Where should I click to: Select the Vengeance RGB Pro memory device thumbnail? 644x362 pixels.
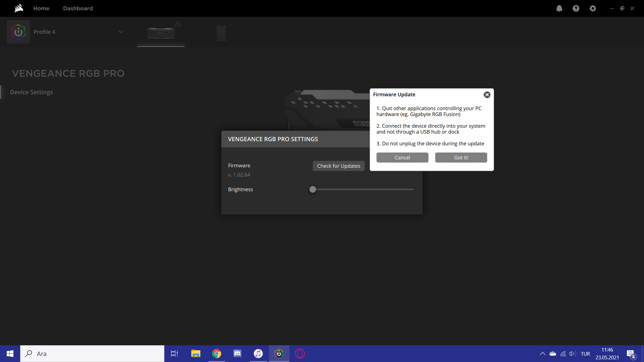pos(161,33)
